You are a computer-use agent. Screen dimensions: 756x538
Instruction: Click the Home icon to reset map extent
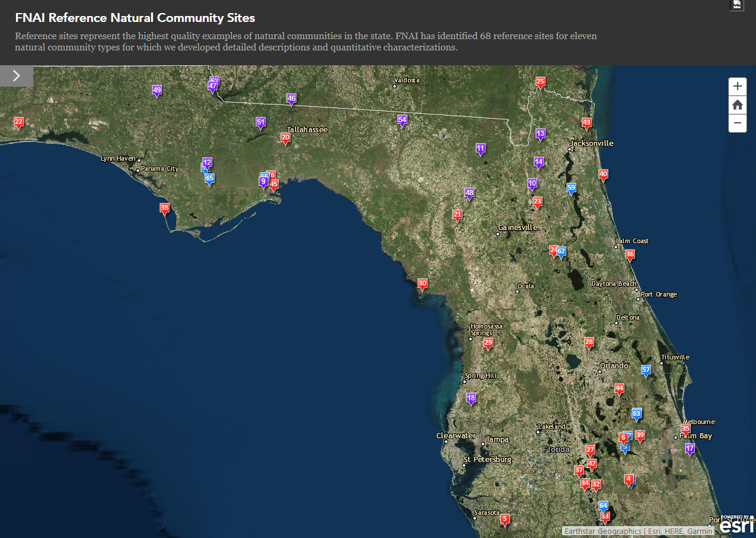tap(737, 104)
